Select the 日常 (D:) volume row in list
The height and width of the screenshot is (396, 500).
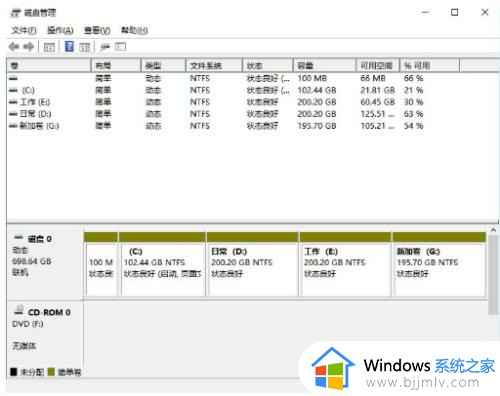[x=233, y=114]
